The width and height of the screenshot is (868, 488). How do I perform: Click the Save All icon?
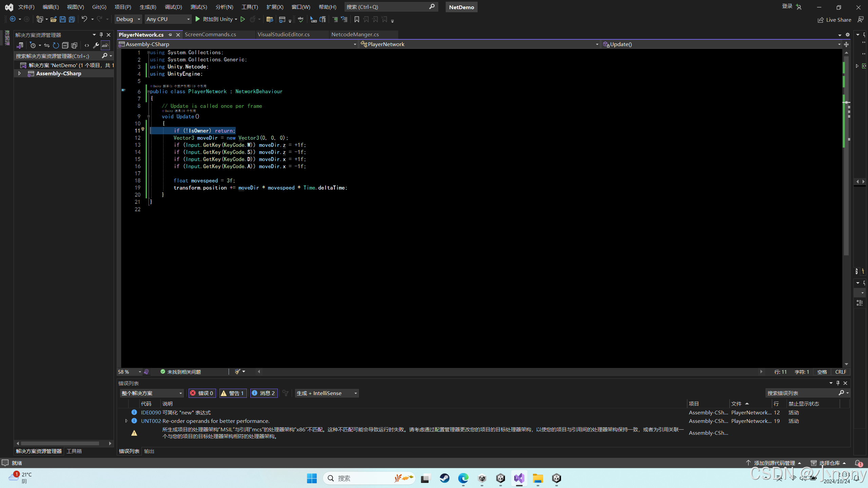(x=72, y=19)
